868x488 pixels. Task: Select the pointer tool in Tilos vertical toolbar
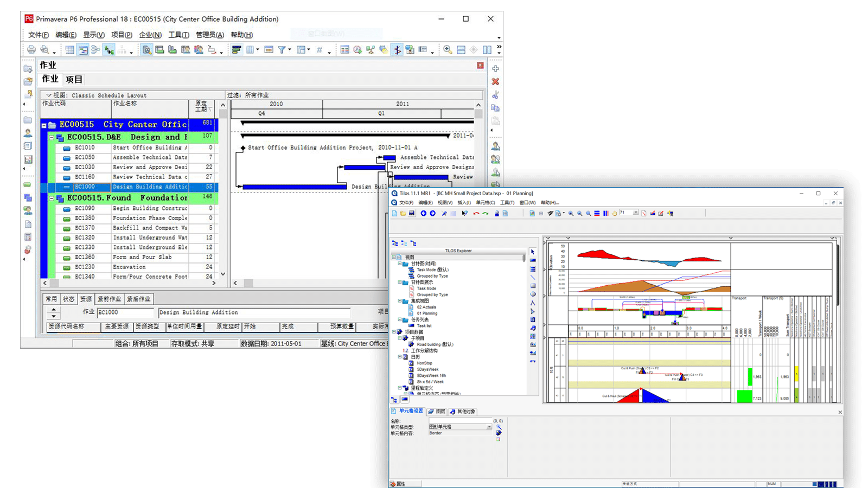tap(533, 252)
